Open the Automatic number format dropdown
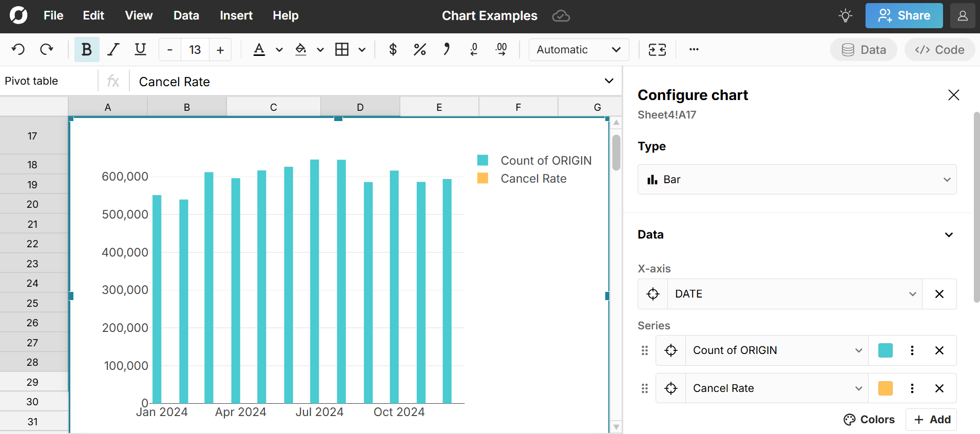This screenshot has width=980, height=434. pyautogui.click(x=579, y=50)
